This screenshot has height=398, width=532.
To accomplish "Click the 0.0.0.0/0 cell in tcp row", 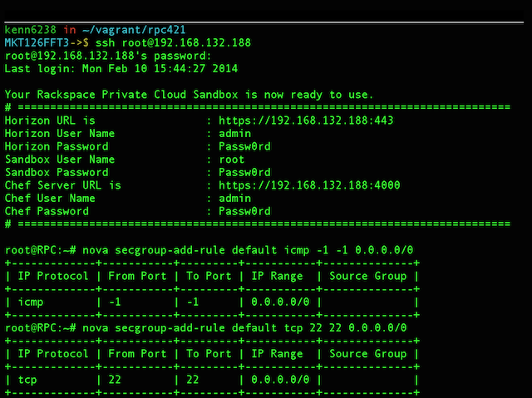I will (280, 380).
